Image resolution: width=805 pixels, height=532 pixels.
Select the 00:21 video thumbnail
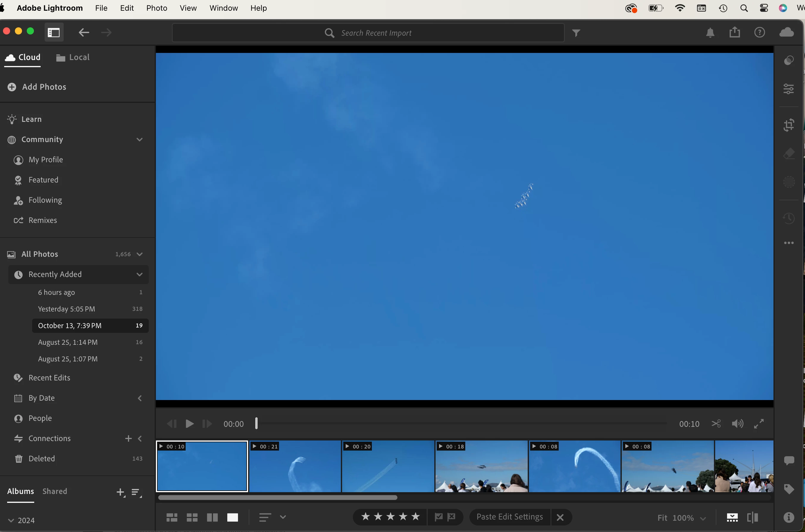pyautogui.click(x=295, y=466)
